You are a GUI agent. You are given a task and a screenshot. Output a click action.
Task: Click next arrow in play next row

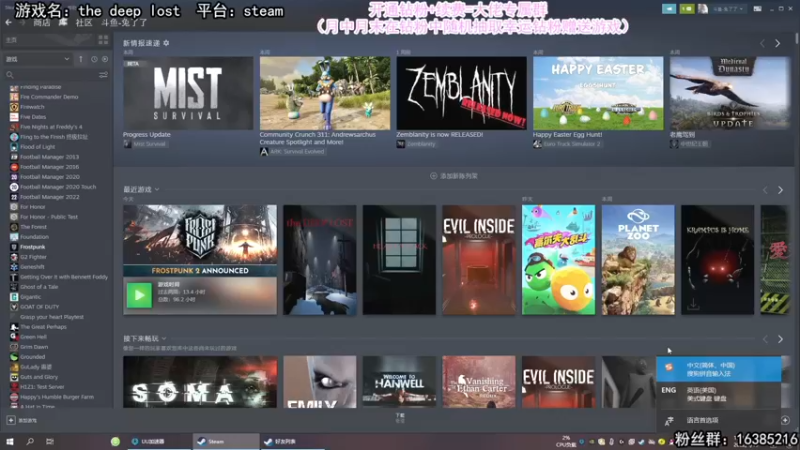click(780, 339)
